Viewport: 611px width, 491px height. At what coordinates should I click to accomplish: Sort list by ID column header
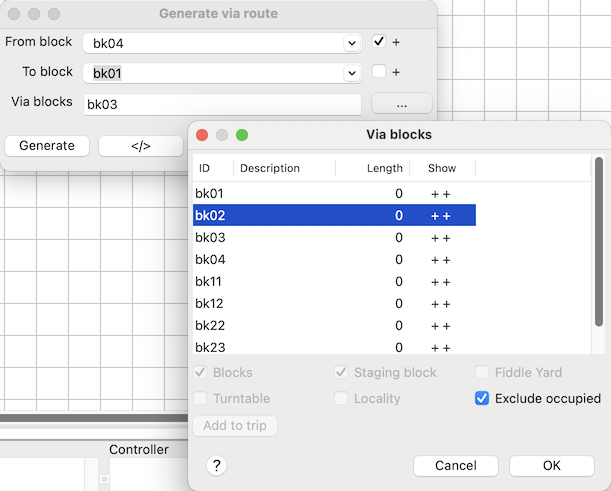point(212,168)
